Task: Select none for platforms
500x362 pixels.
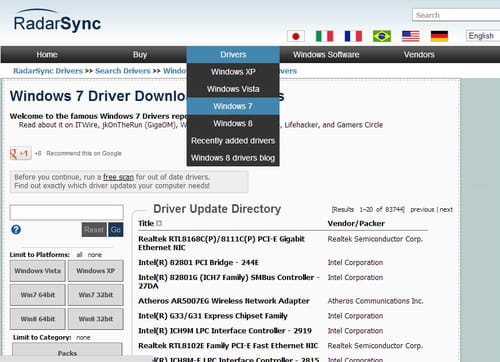Action: coord(95,255)
